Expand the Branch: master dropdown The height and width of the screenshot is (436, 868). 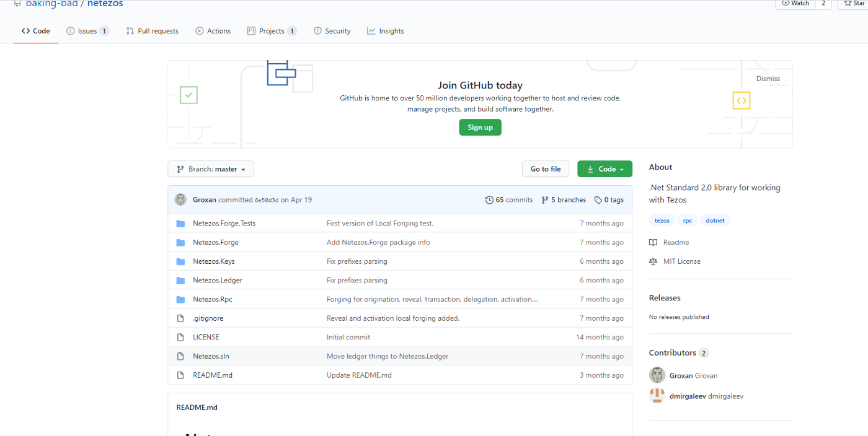click(x=211, y=169)
